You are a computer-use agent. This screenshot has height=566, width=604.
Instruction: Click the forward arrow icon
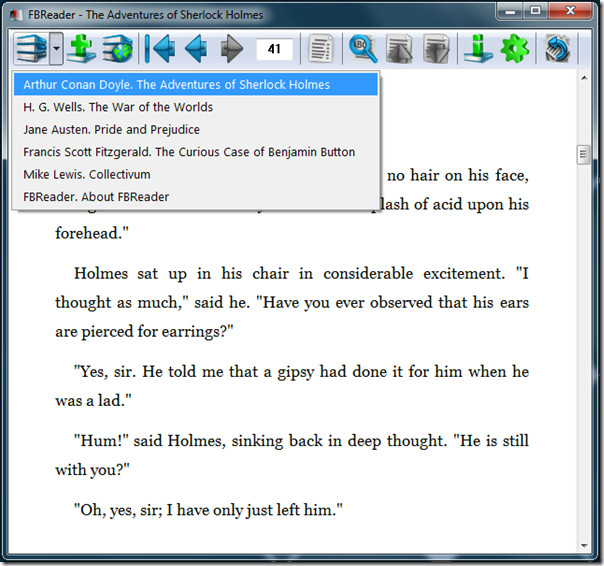[232, 49]
